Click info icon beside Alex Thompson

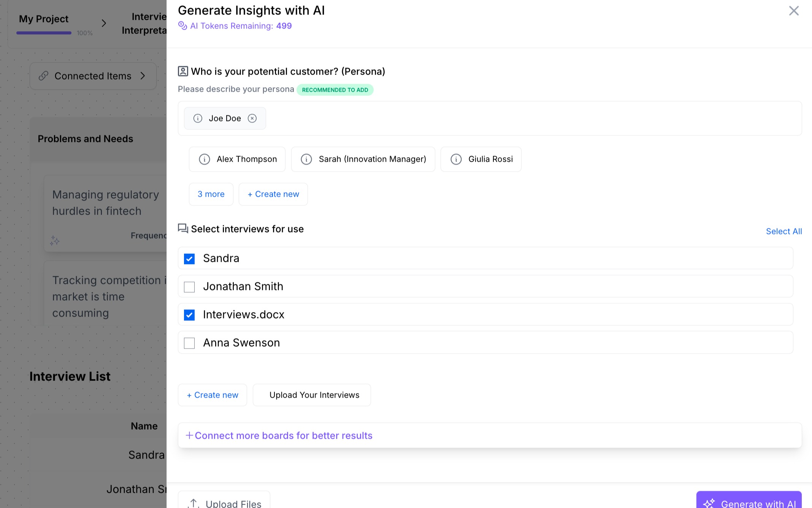tap(205, 159)
